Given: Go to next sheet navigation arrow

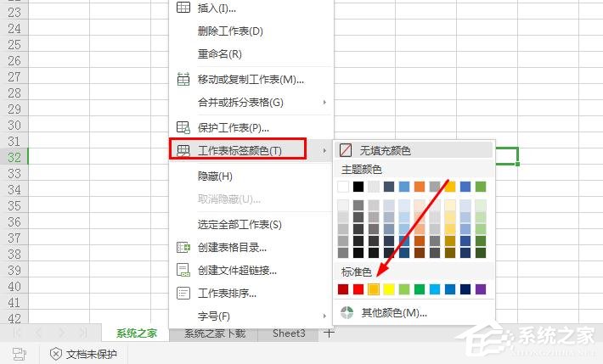Looking at the screenshot, I should [61, 333].
